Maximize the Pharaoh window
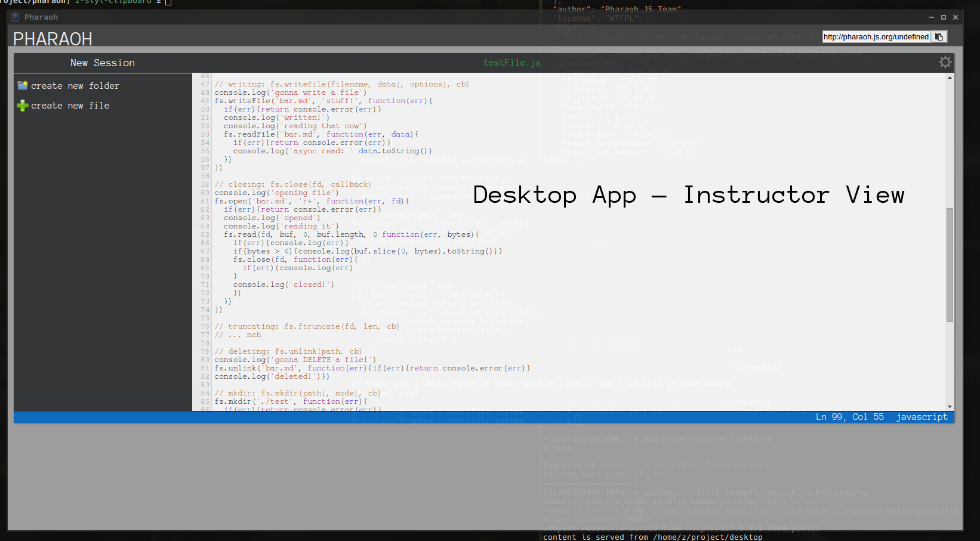This screenshot has height=541, width=980. point(944,17)
